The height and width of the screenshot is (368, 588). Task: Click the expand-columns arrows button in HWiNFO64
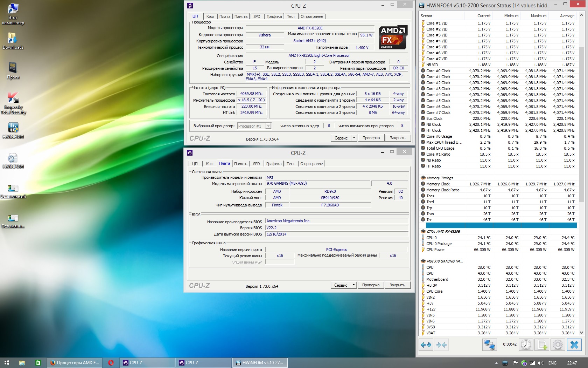coord(426,345)
